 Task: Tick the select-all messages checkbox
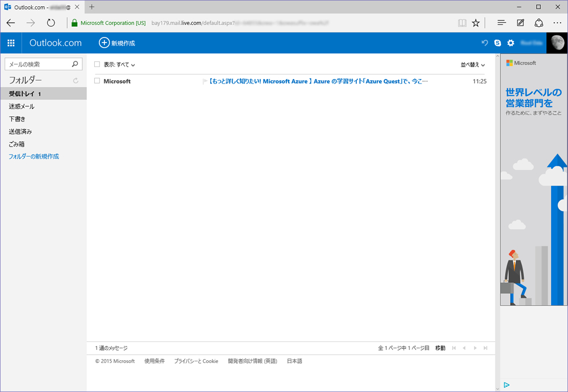97,64
